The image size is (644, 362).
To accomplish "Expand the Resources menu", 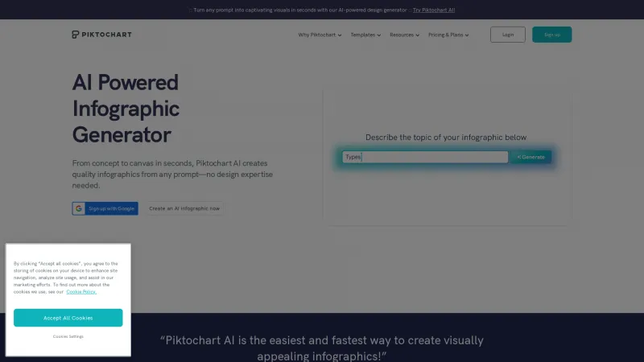I will (405, 35).
